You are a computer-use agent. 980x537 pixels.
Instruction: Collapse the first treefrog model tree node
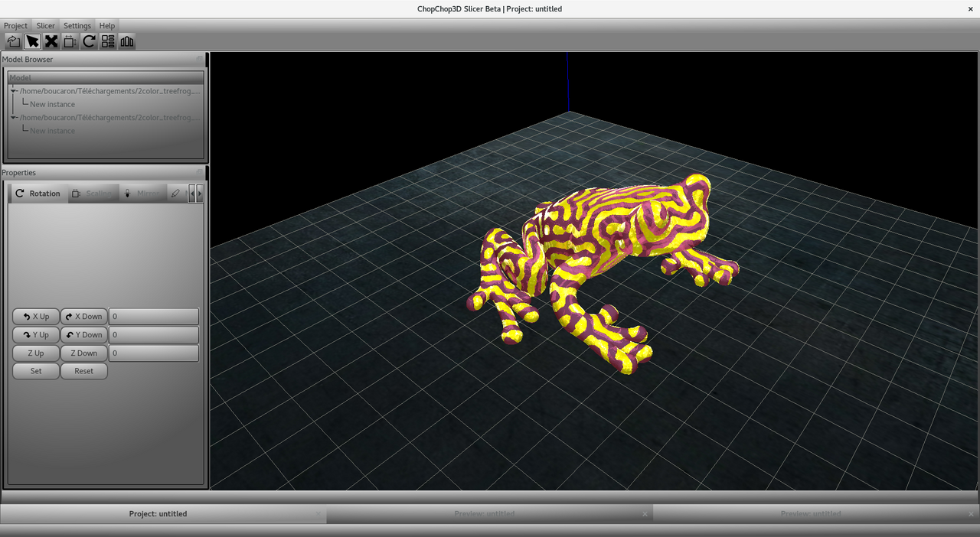point(14,91)
